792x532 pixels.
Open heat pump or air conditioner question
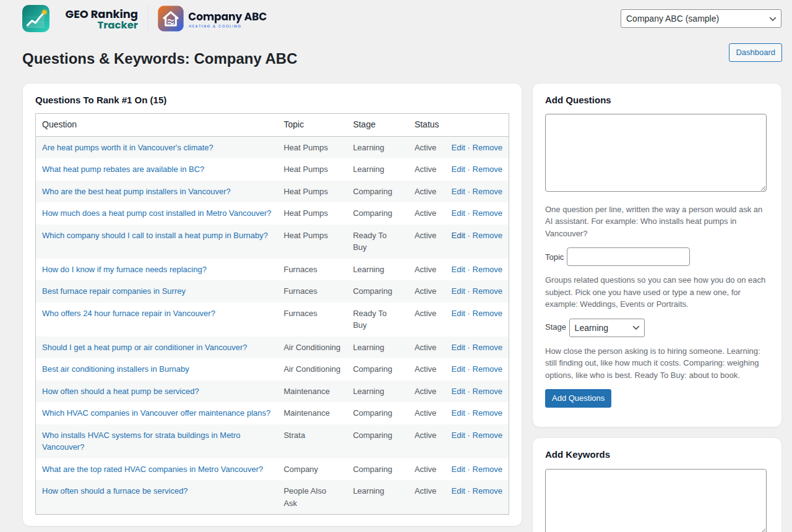pos(145,348)
